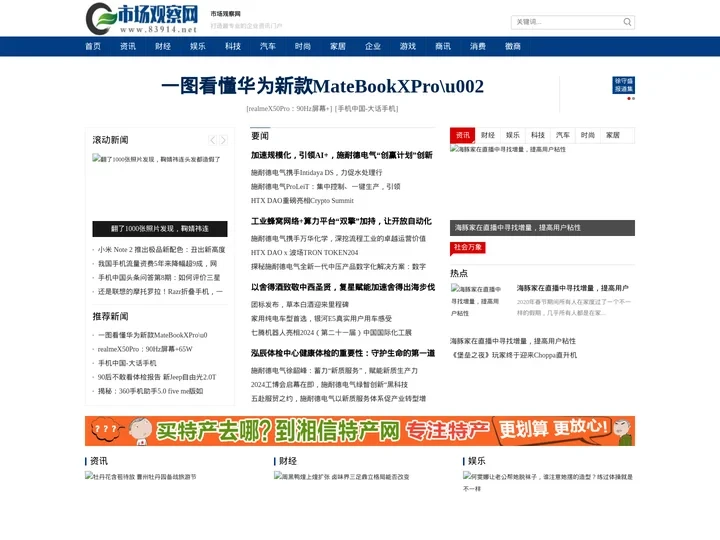
Task: Focus the keyword search field
Action: pyautogui.click(x=568, y=22)
